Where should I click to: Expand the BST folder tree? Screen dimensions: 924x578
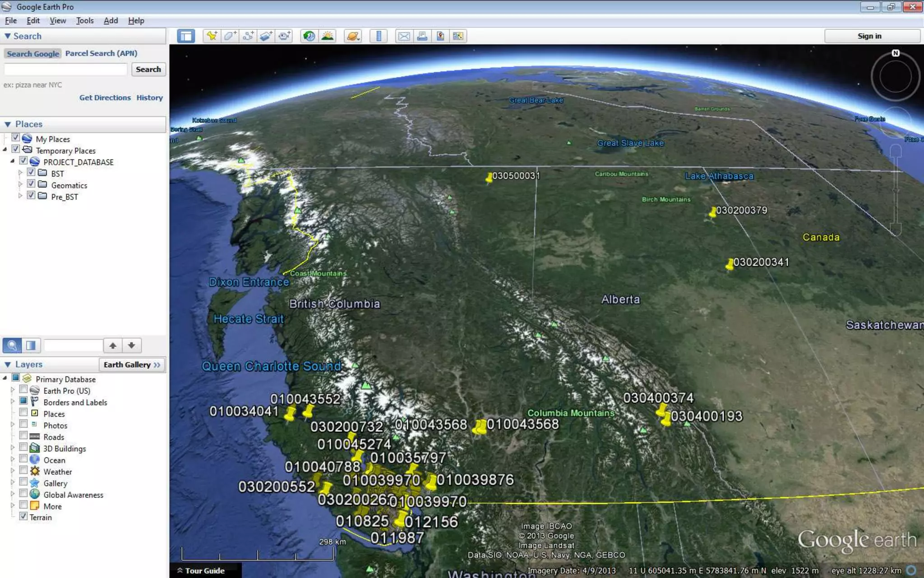click(x=20, y=172)
